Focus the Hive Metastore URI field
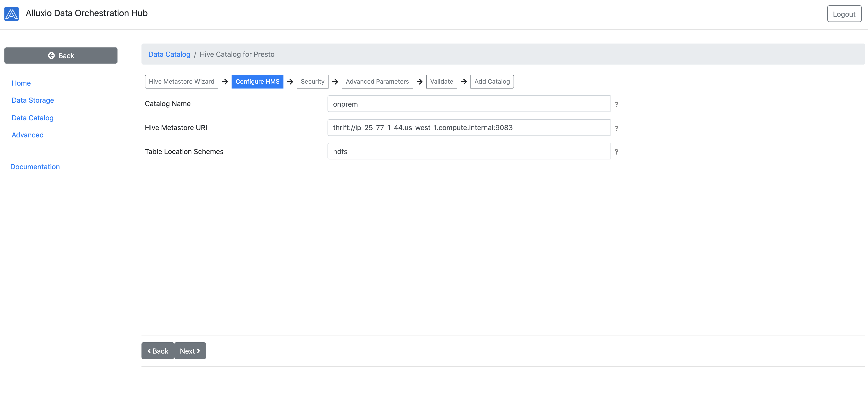Image resolution: width=868 pixels, height=401 pixels. point(469,128)
